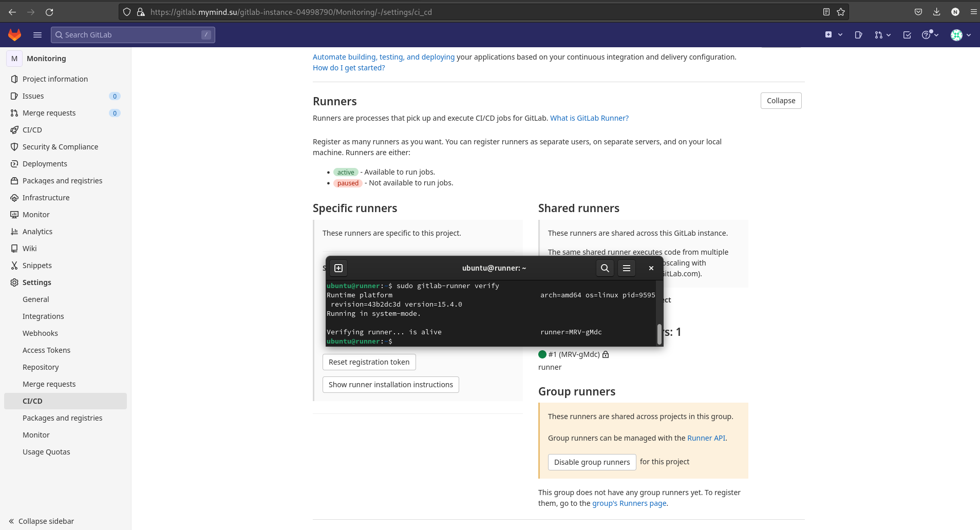The height and width of the screenshot is (530, 980).
Task: Click the Monitoring project name in sidebar
Action: 46,59
